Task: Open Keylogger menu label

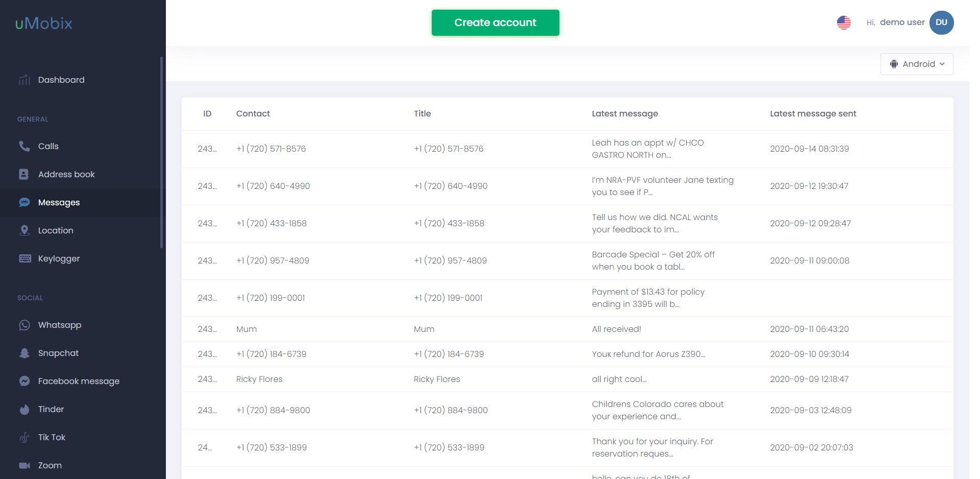Action: click(59, 259)
